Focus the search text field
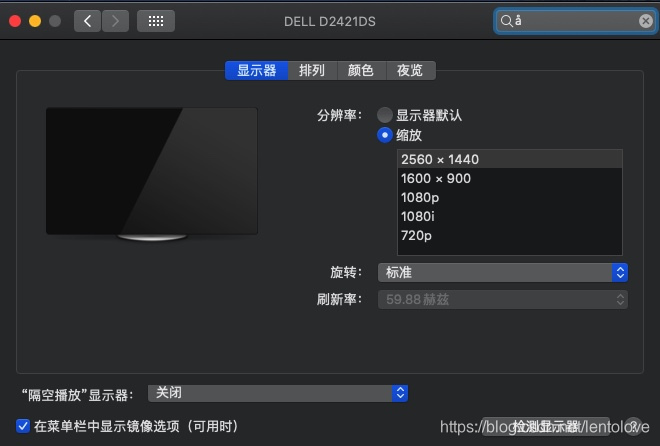The height and width of the screenshot is (446, 660). tap(575, 21)
